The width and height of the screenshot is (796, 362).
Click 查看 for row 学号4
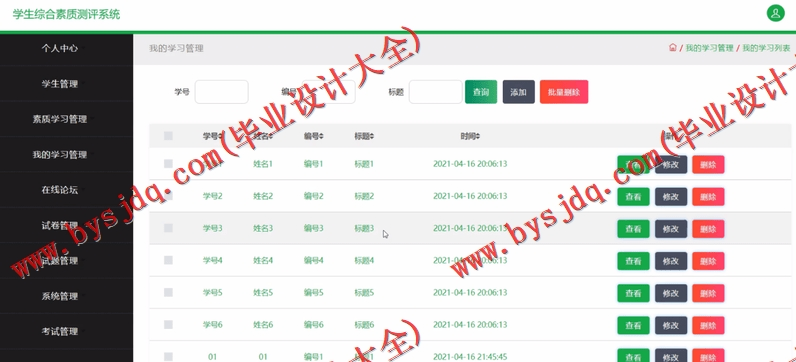point(633,261)
